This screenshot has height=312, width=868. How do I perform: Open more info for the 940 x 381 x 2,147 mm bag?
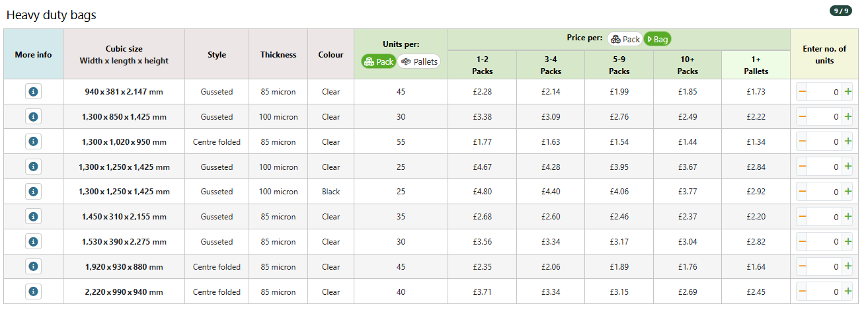pos(33,91)
